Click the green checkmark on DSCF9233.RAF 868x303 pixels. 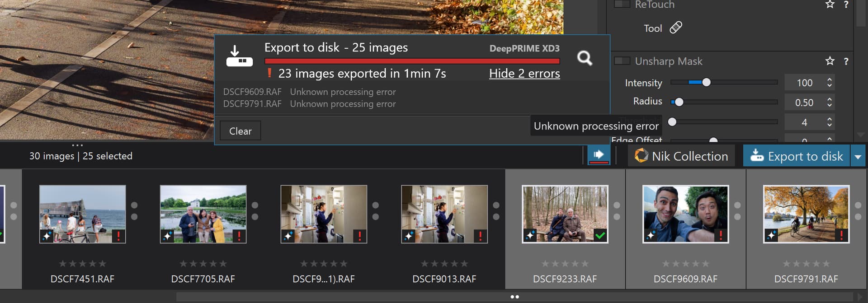pos(600,235)
